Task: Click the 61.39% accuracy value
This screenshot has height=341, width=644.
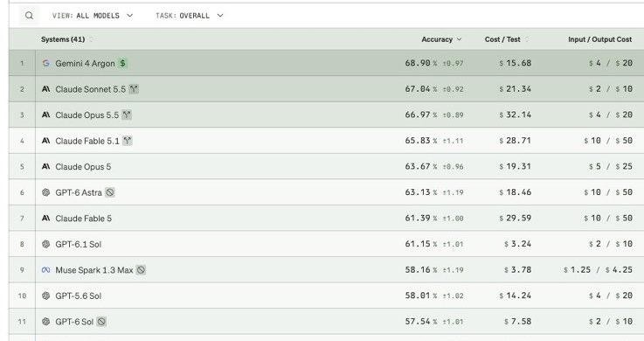Action: click(x=421, y=219)
